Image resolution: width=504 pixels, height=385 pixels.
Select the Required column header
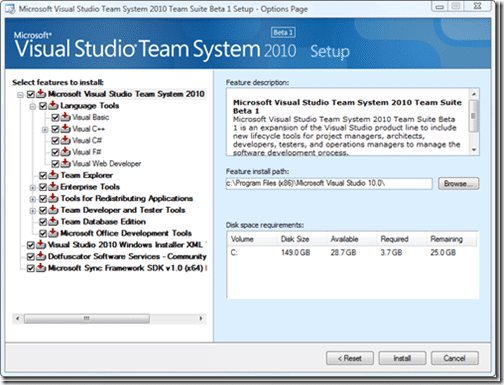(x=402, y=239)
